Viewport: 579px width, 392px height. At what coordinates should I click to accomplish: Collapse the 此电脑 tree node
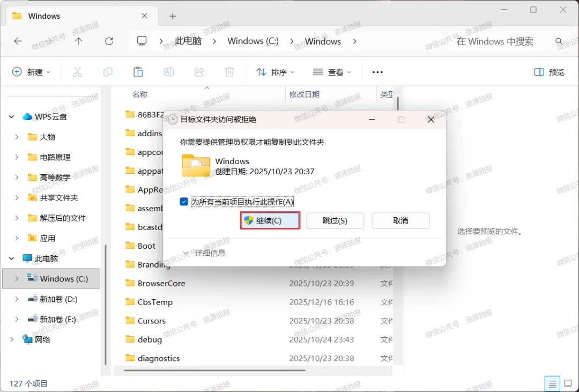[x=11, y=258]
